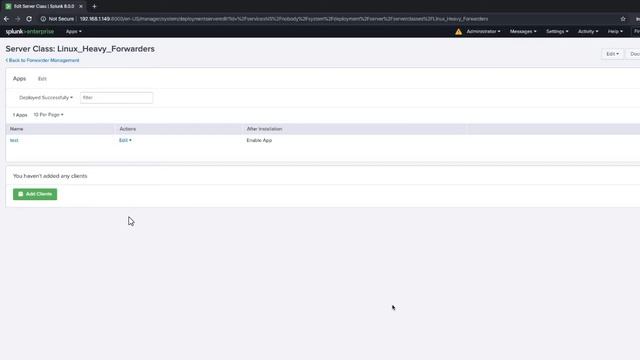
Task: Click the browser forward arrow
Action: [17, 19]
